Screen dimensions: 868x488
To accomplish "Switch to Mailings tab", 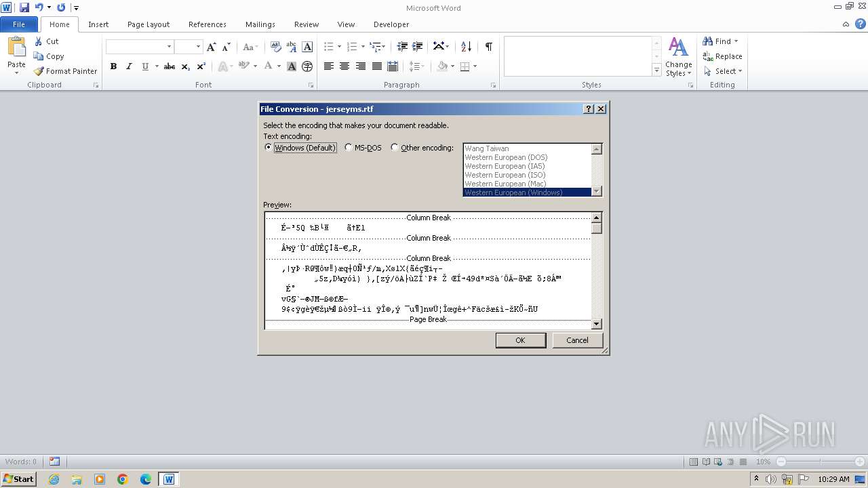I will pos(260,24).
